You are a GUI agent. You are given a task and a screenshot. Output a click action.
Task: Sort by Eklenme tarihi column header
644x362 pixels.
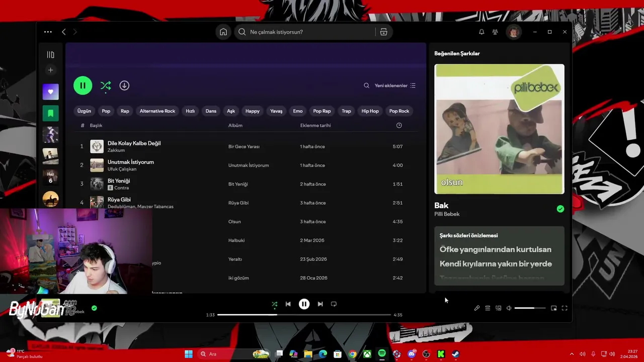(x=315, y=126)
